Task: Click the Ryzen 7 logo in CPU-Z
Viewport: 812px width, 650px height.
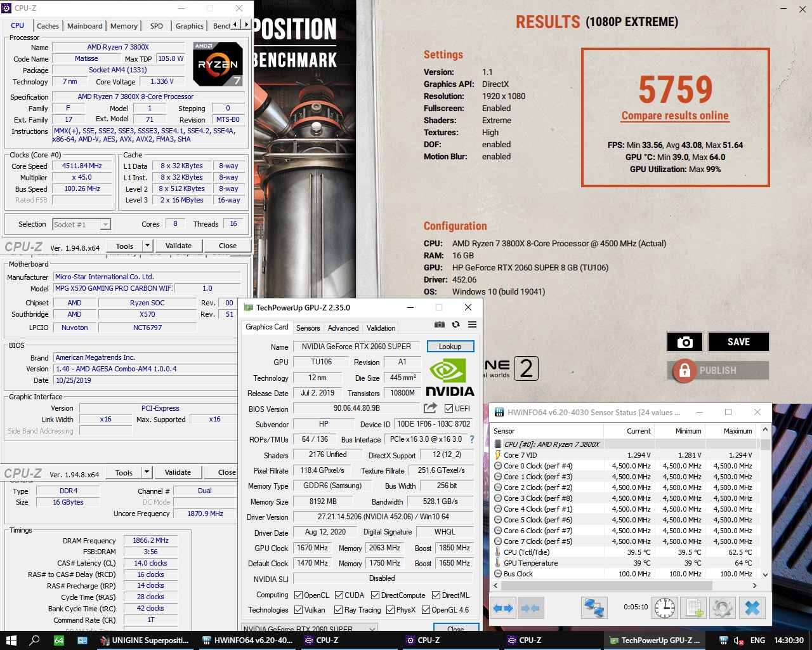Action: pyautogui.click(x=218, y=64)
